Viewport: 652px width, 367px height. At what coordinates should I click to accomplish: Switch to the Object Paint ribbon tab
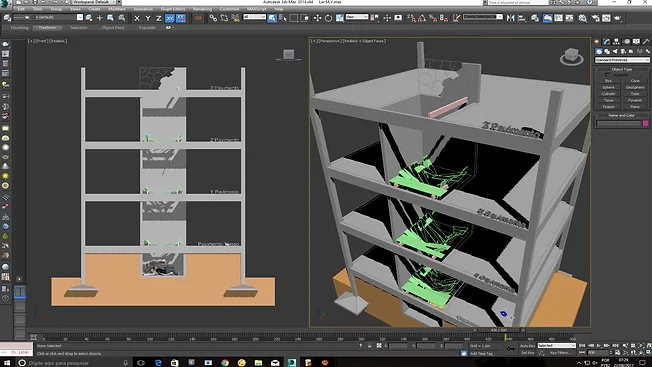click(113, 27)
